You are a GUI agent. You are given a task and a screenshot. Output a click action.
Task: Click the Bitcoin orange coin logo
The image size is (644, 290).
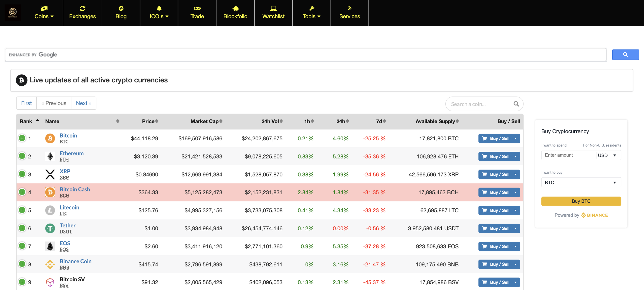pos(50,138)
